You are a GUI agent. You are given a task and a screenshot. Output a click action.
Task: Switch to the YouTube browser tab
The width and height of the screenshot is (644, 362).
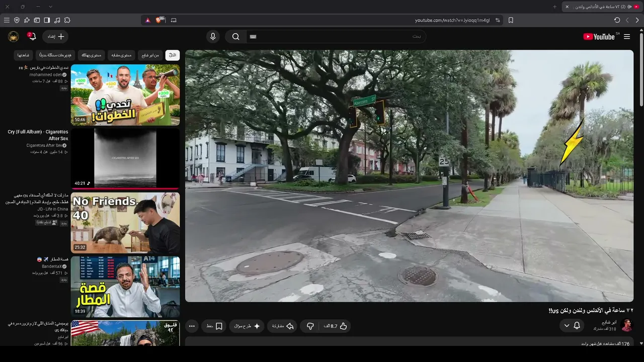coord(603,7)
